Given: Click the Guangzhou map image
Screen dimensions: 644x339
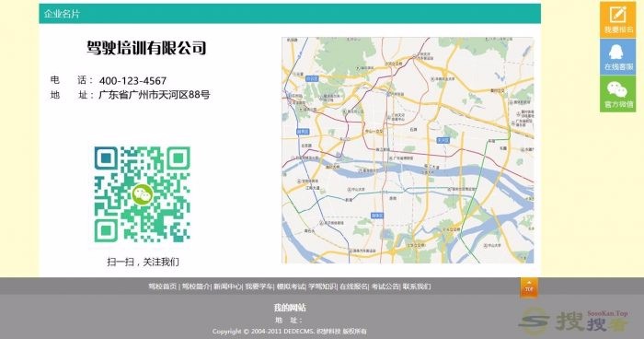Looking at the screenshot, I should pyautogui.click(x=408, y=150).
